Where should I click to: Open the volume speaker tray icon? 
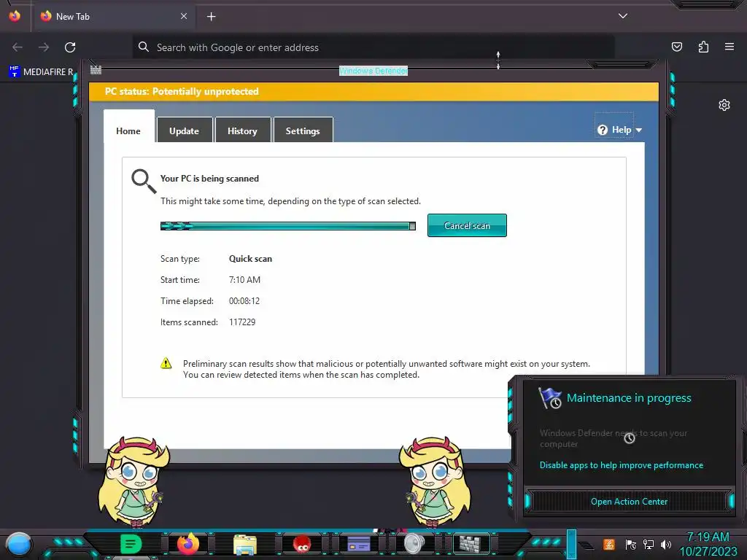tap(665, 544)
